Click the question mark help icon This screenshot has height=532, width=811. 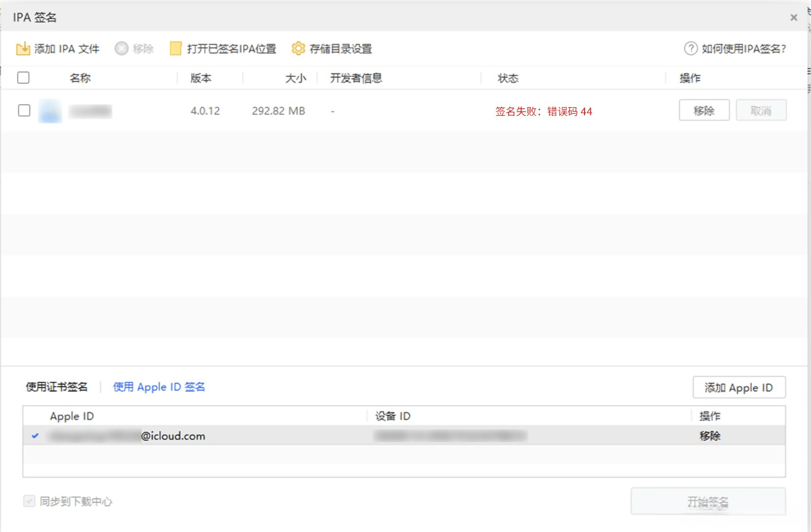coord(690,49)
